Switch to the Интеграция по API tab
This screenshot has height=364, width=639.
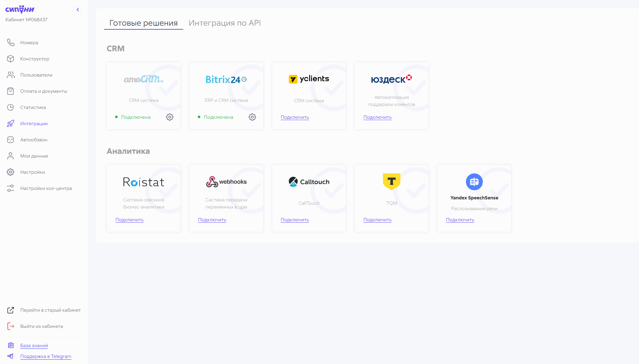point(225,23)
